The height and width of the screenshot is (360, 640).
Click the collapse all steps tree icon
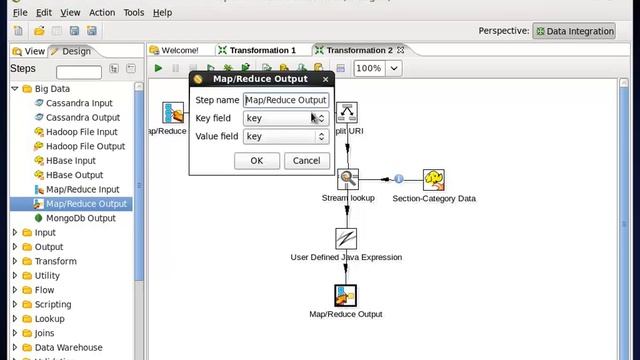(x=131, y=69)
